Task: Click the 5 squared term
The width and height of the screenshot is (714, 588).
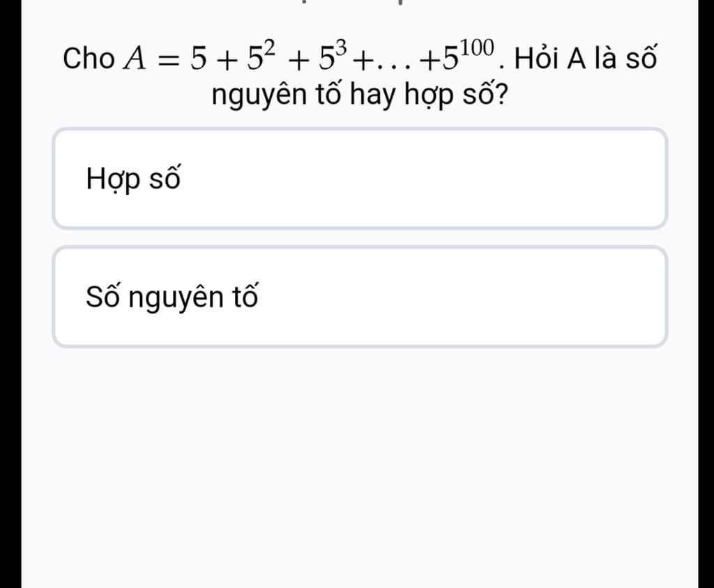Action: click(261, 56)
